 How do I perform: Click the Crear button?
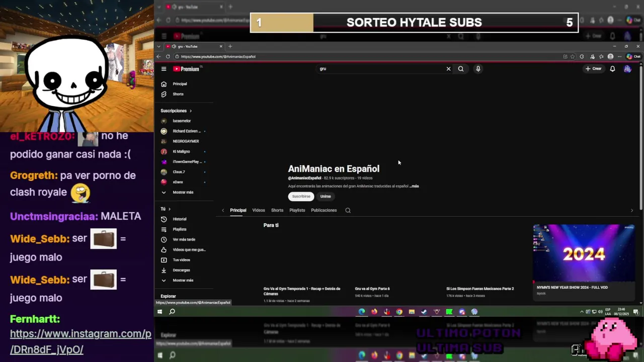pos(593,69)
